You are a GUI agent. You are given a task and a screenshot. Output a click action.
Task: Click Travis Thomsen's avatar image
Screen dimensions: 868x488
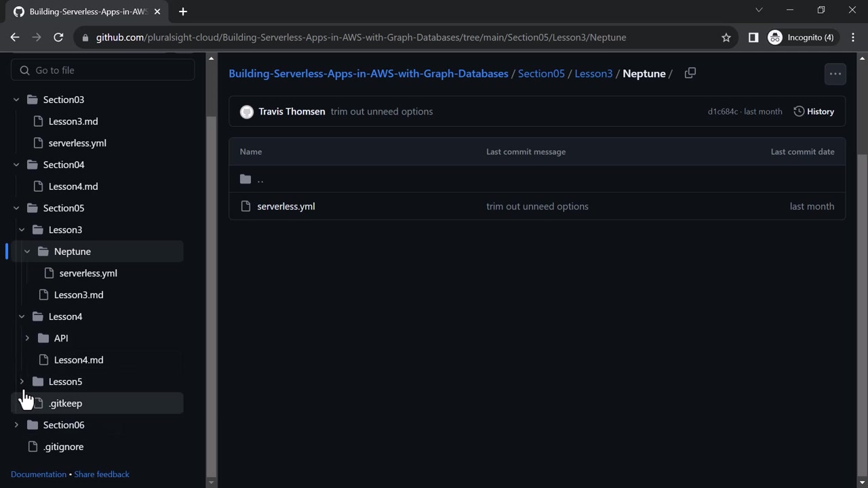tap(247, 112)
